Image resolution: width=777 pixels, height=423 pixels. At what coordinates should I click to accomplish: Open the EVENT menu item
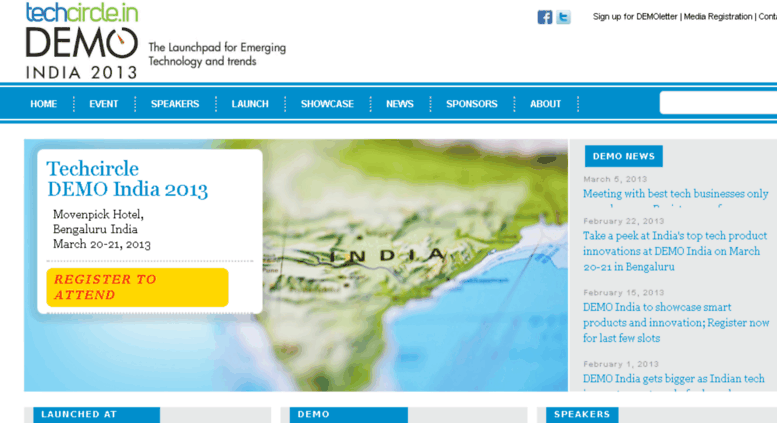click(104, 104)
